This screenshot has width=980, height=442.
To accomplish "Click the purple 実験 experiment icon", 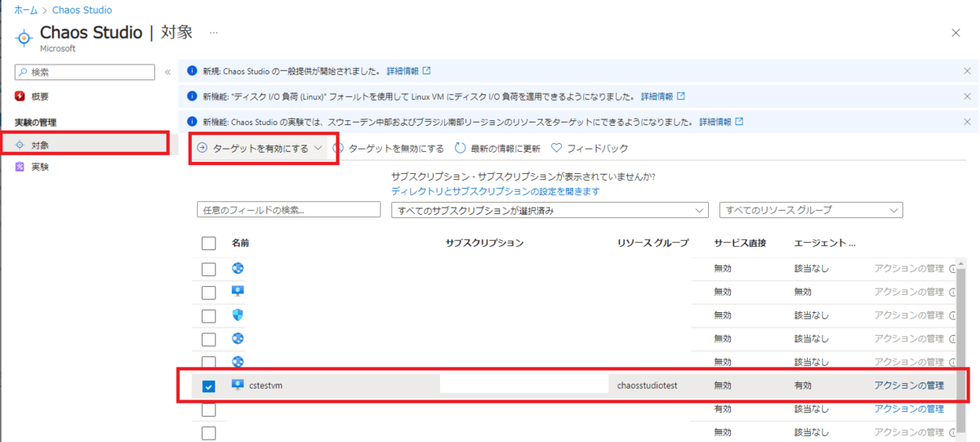I will point(20,167).
